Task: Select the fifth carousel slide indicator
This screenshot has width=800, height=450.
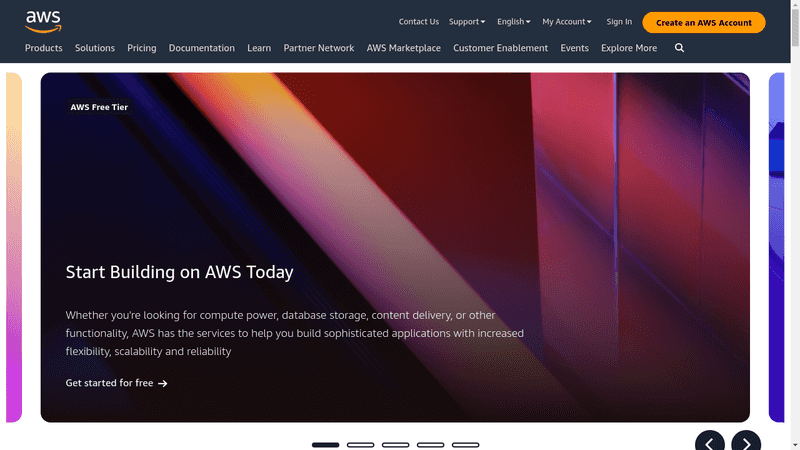Action: tap(465, 444)
